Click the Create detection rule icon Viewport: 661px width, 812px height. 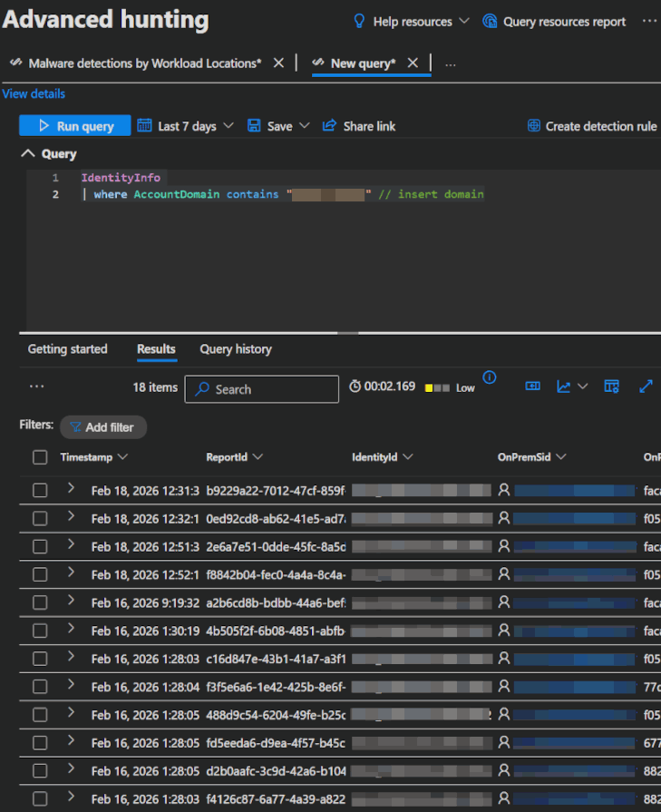click(x=534, y=126)
